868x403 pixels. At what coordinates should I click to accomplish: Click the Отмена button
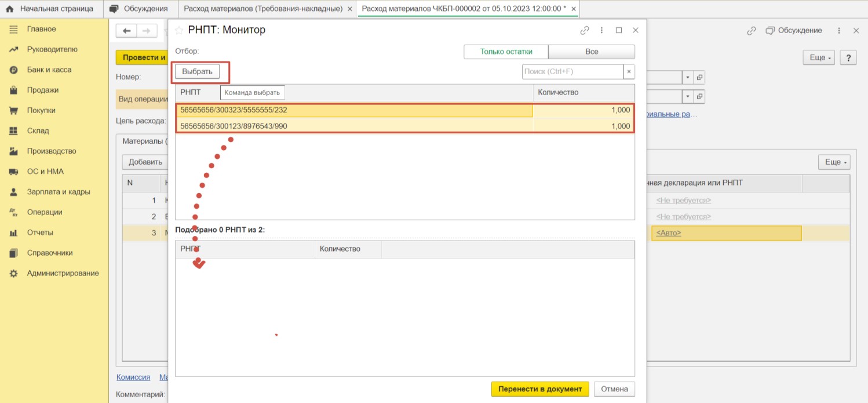click(614, 389)
